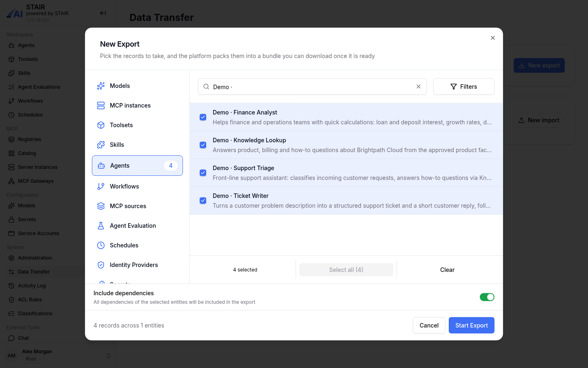Screen dimensions: 588x368
Task: Select the Schedules entity category
Action: [137, 245]
